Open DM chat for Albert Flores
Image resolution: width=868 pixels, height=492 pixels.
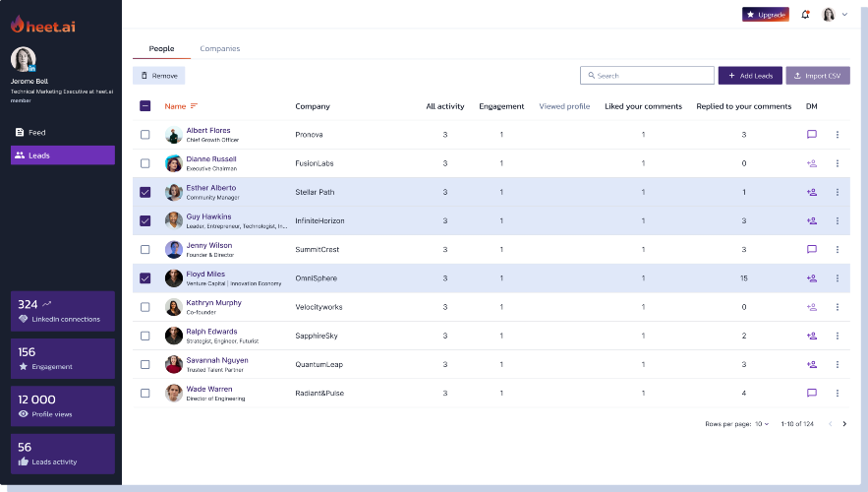click(x=812, y=135)
